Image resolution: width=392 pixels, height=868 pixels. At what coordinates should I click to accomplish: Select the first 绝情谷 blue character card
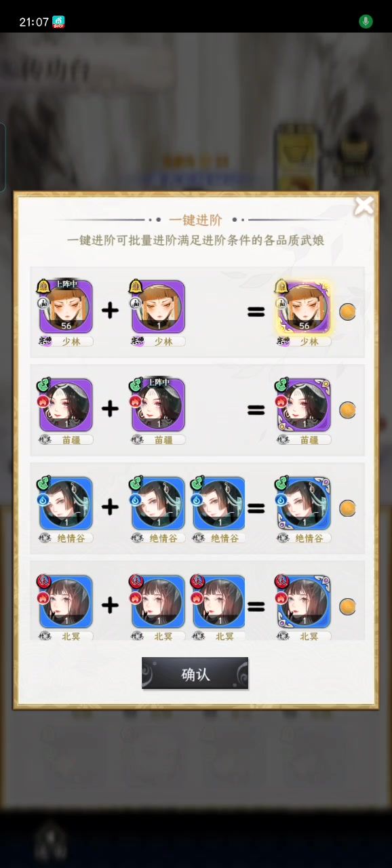click(x=65, y=503)
